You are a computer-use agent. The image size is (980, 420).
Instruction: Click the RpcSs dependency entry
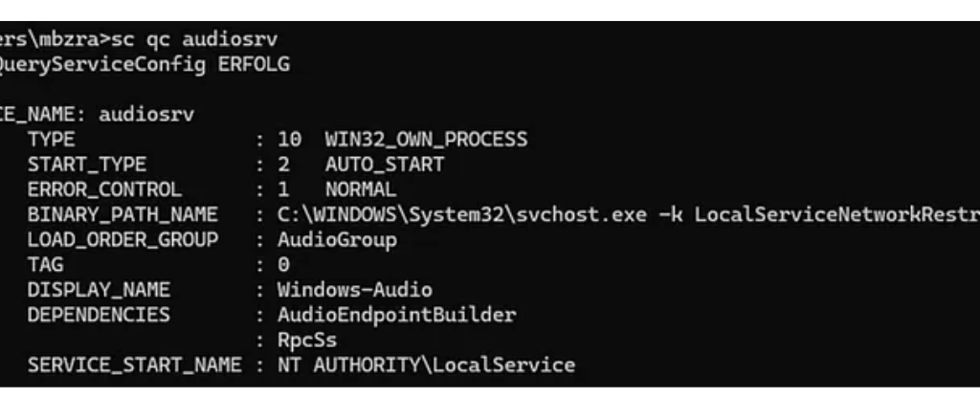(x=307, y=340)
